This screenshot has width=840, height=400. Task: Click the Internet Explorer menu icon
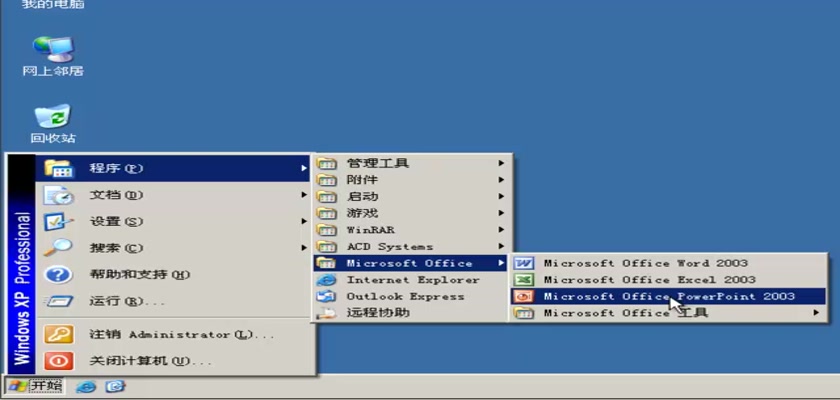coord(326,280)
